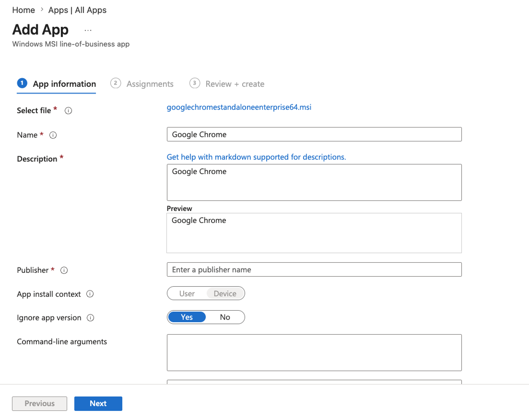Click the step 1 circle icon
Viewport: 529px width, 420px height.
pos(22,83)
